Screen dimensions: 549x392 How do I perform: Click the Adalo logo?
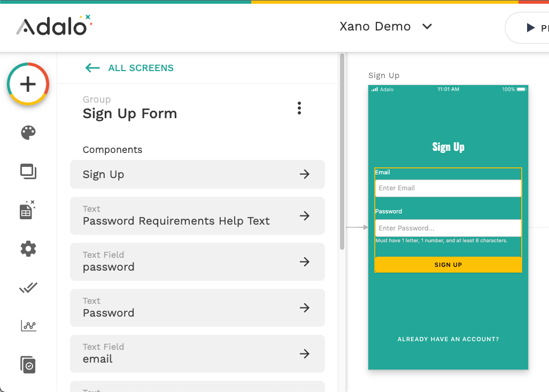tap(54, 26)
